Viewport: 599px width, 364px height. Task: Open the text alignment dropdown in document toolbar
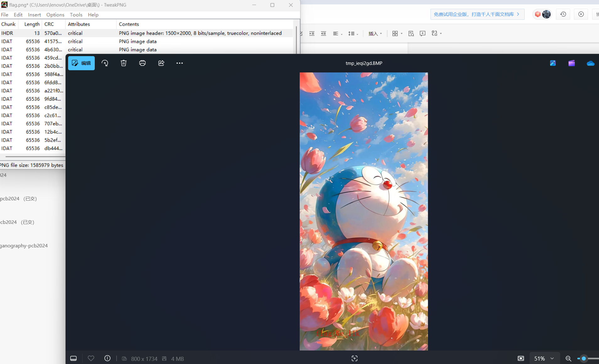pos(337,34)
